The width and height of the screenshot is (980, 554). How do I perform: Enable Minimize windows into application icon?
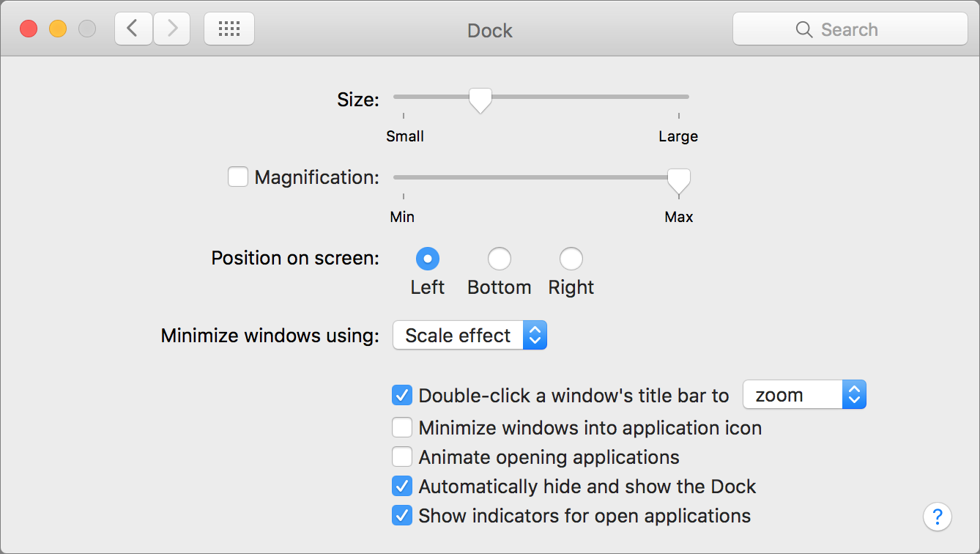[x=402, y=427]
